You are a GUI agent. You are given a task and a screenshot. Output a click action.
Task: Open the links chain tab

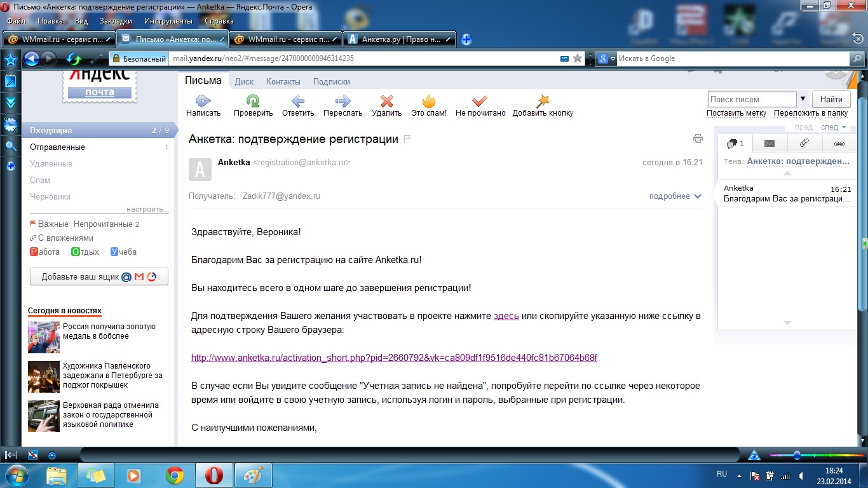pos(839,144)
